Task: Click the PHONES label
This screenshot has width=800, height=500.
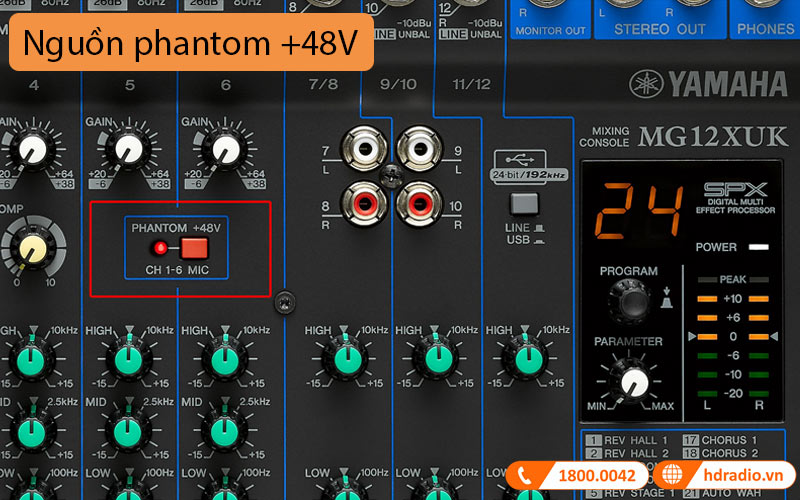Action: click(765, 29)
